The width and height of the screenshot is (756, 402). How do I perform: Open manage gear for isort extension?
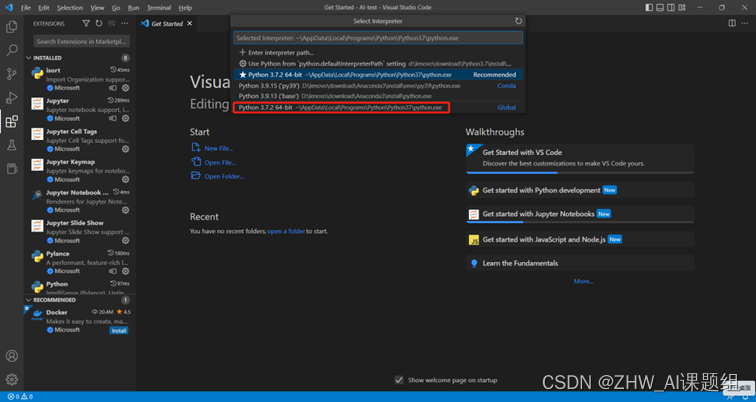coord(125,88)
